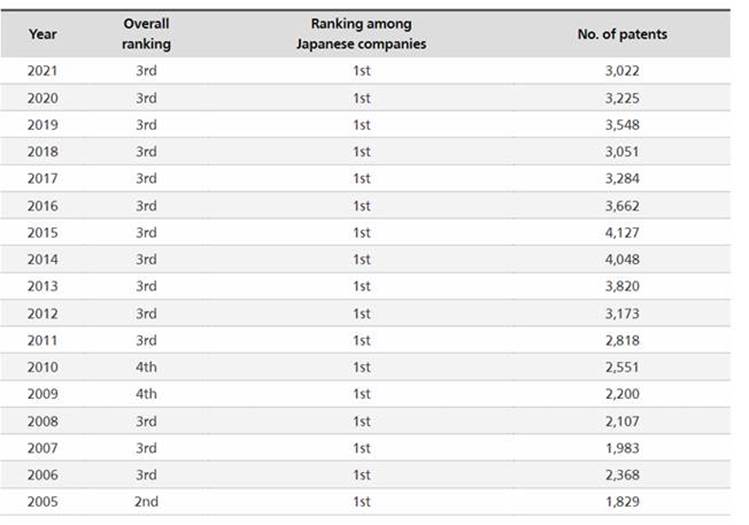Select the 1st Japanese ranking for 2016
749x525 pixels.
[361, 206]
